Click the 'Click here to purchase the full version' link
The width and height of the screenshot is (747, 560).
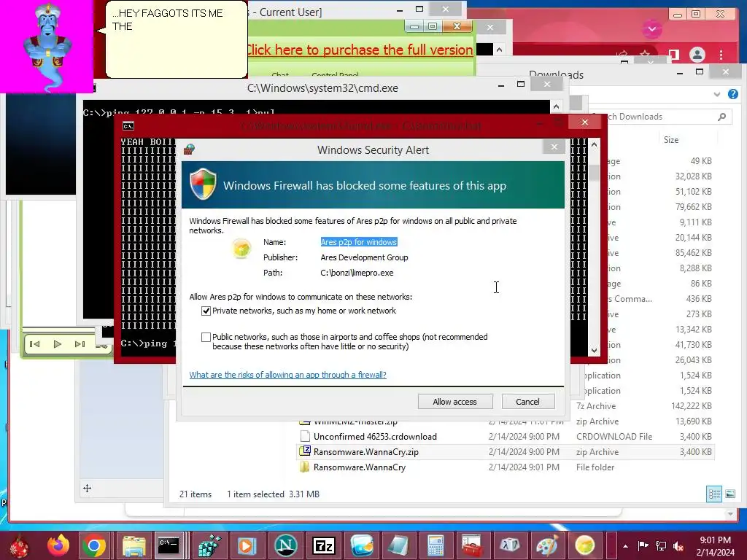[x=360, y=50]
